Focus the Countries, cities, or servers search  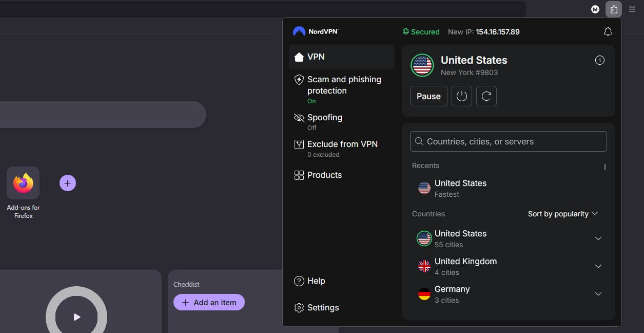[508, 141]
